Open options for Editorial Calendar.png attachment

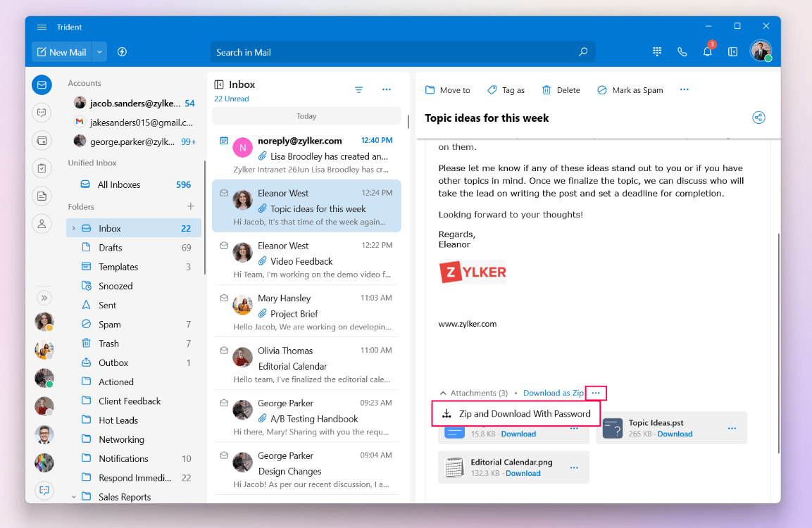tap(574, 467)
